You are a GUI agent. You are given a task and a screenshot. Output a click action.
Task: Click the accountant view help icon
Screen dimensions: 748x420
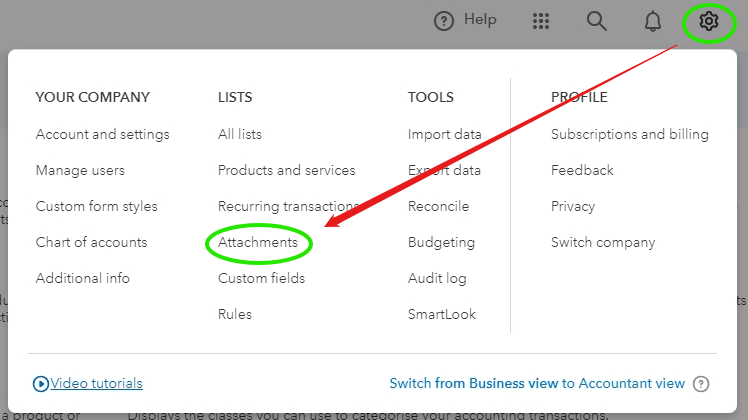pos(701,384)
